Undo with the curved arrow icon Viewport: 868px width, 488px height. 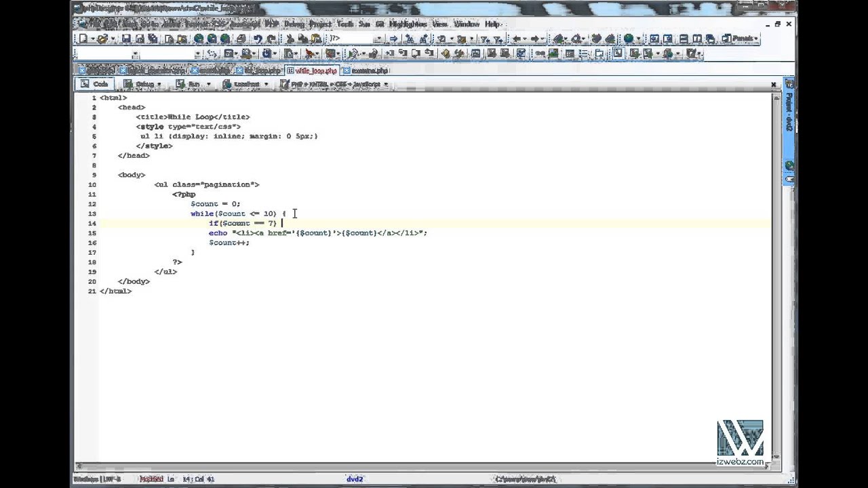[x=257, y=39]
